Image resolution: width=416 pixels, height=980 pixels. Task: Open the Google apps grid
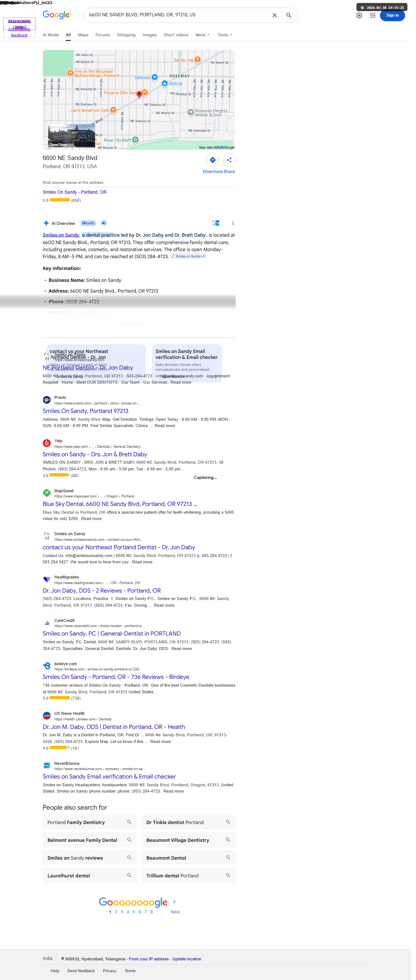tap(373, 16)
